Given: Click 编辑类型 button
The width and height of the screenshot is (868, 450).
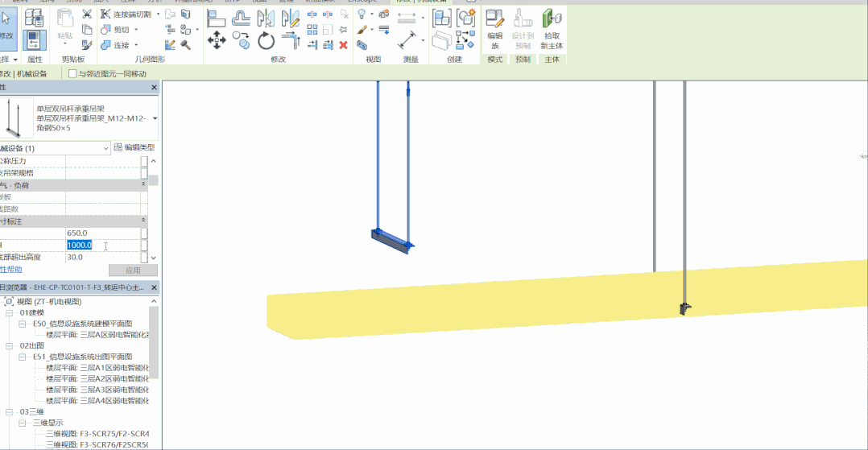Looking at the screenshot, I should pos(134,147).
